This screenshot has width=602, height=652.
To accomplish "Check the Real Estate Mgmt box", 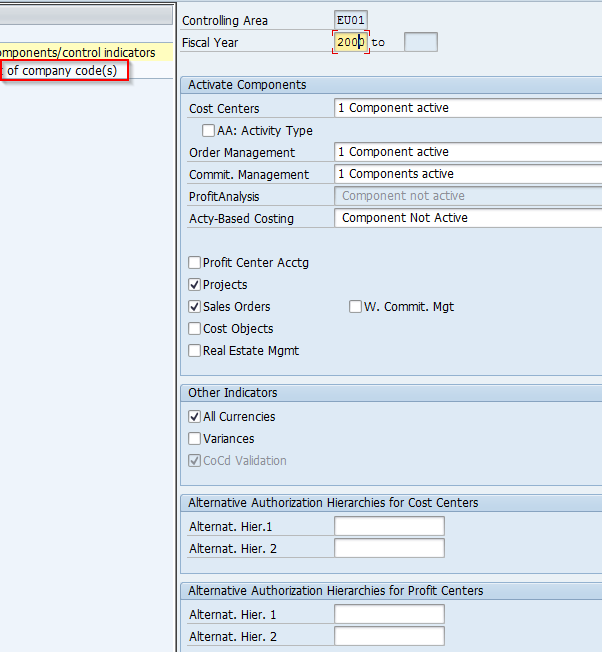I will (194, 351).
